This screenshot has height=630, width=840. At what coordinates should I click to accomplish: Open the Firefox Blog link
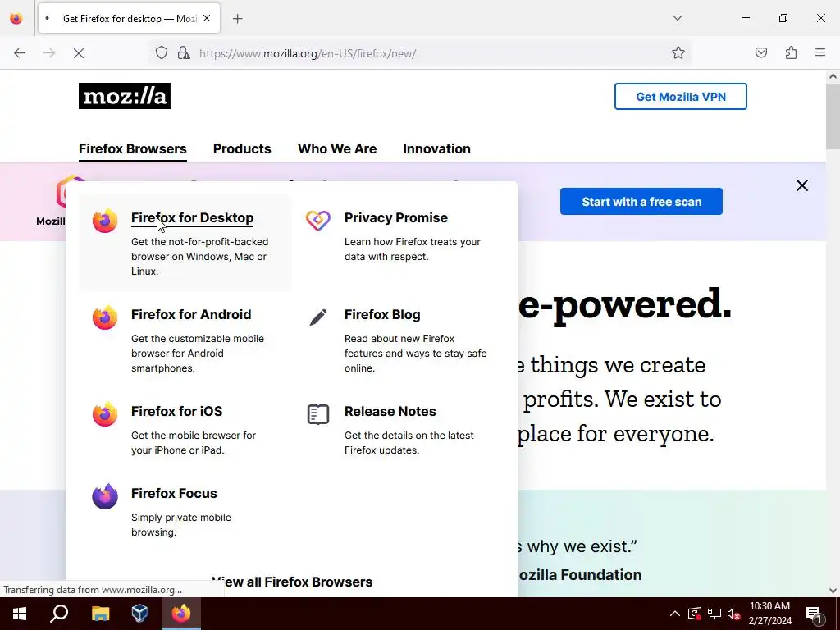click(382, 314)
